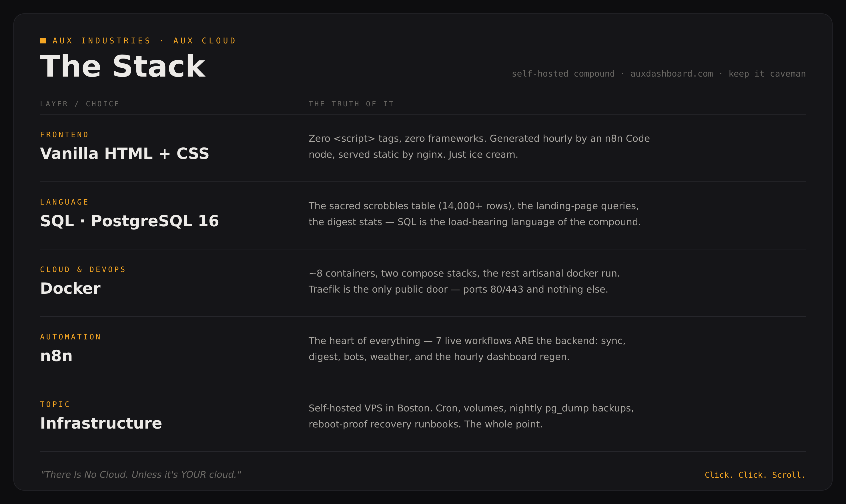The height and width of the screenshot is (504, 846).
Task: Click the 'self-hosted compound · auxdashboard.com' tagline
Action: [659, 74]
